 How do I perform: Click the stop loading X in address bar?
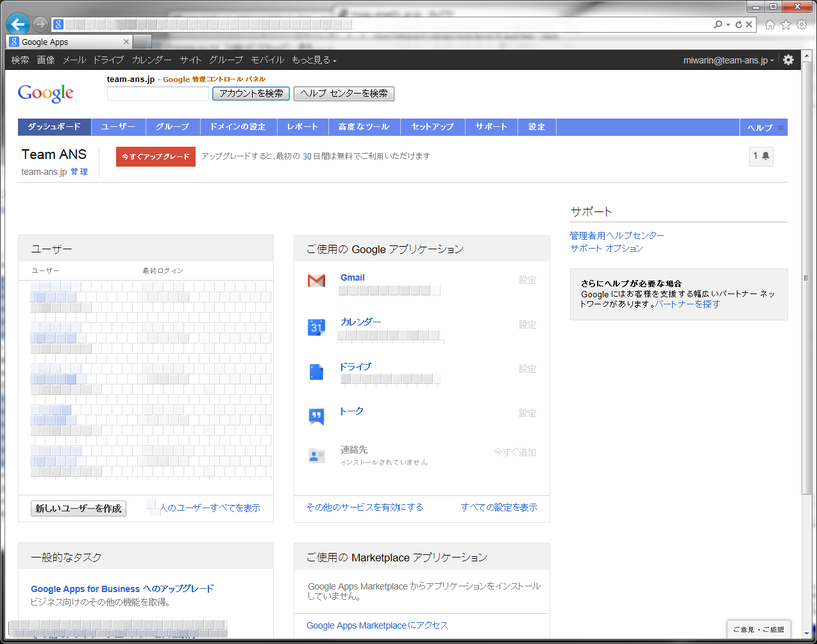[749, 24]
